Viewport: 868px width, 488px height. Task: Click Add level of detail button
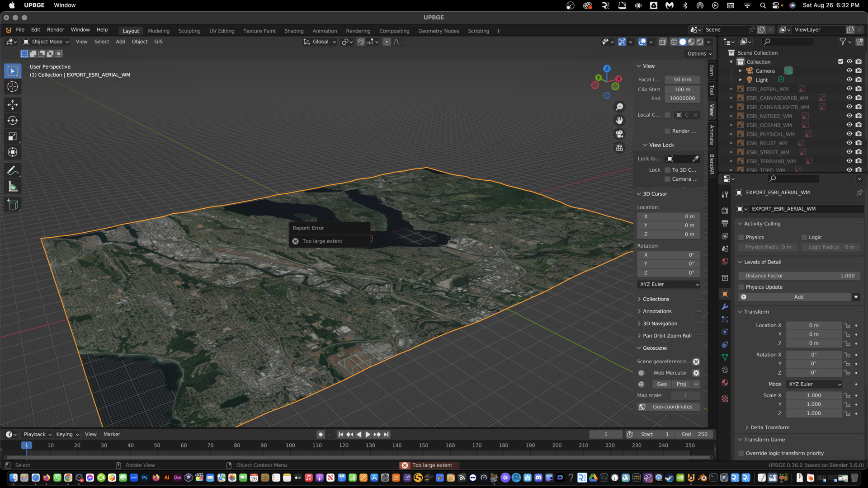tap(795, 297)
